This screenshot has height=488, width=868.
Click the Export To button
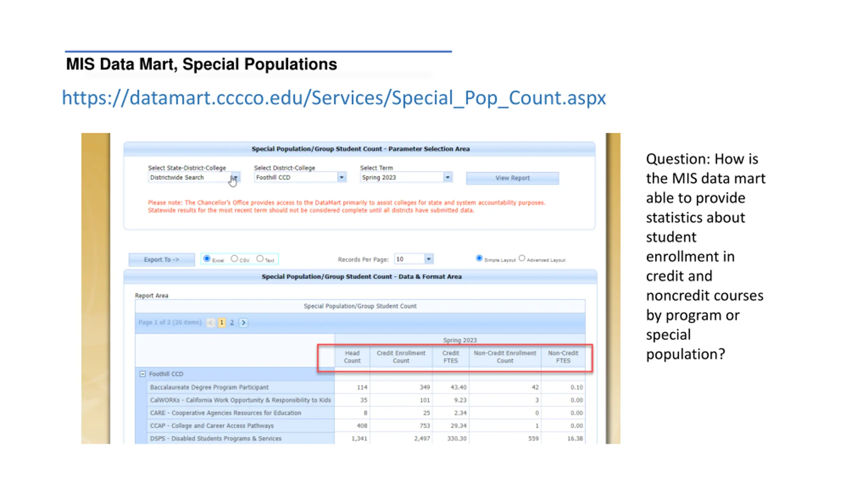(162, 260)
